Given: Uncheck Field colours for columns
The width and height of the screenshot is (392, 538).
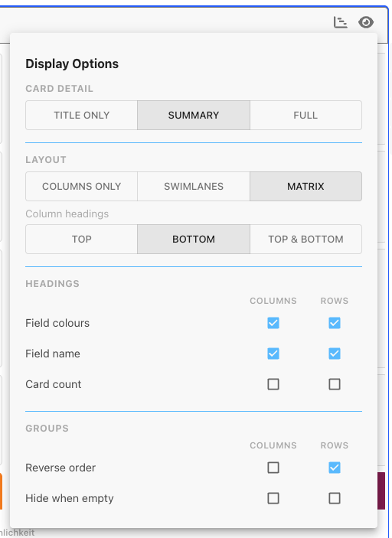Looking at the screenshot, I should click(x=273, y=323).
